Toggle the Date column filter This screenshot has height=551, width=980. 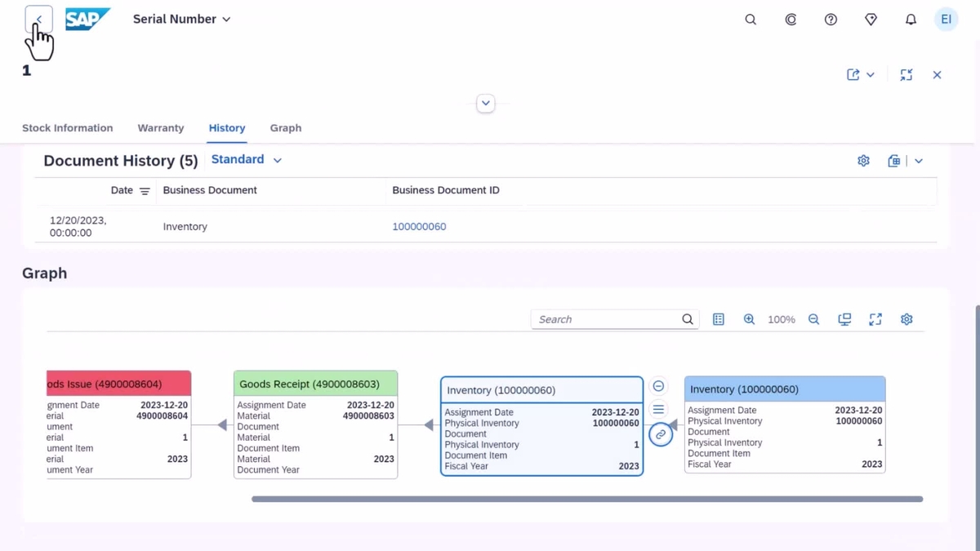click(143, 190)
